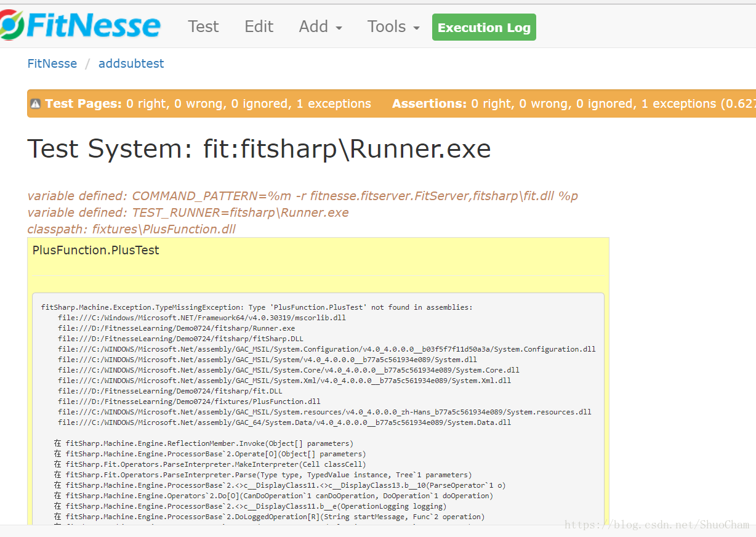Click the GAC_MSIL/System/v4.0 System.dll path
This screenshot has width=756, height=537.
(x=268, y=360)
